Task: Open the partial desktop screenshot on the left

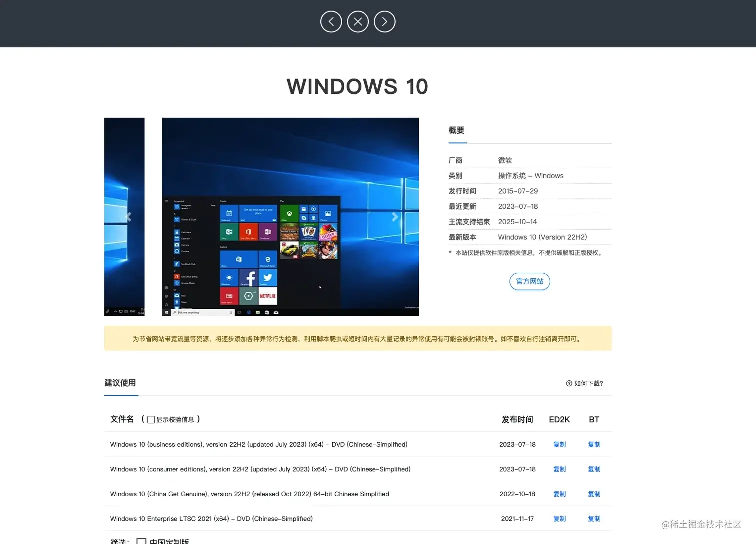Action: pos(124,217)
